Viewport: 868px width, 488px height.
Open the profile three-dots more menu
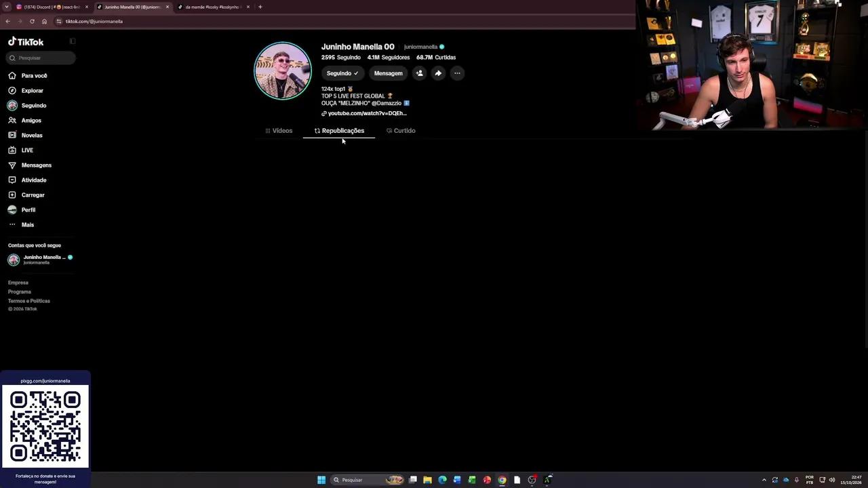(457, 73)
